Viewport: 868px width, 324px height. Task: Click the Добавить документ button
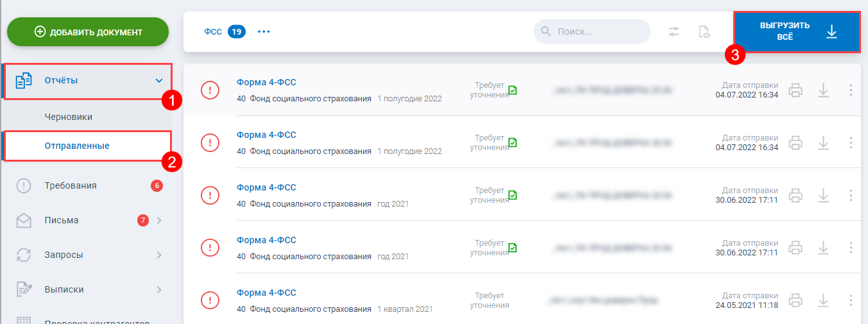click(88, 32)
